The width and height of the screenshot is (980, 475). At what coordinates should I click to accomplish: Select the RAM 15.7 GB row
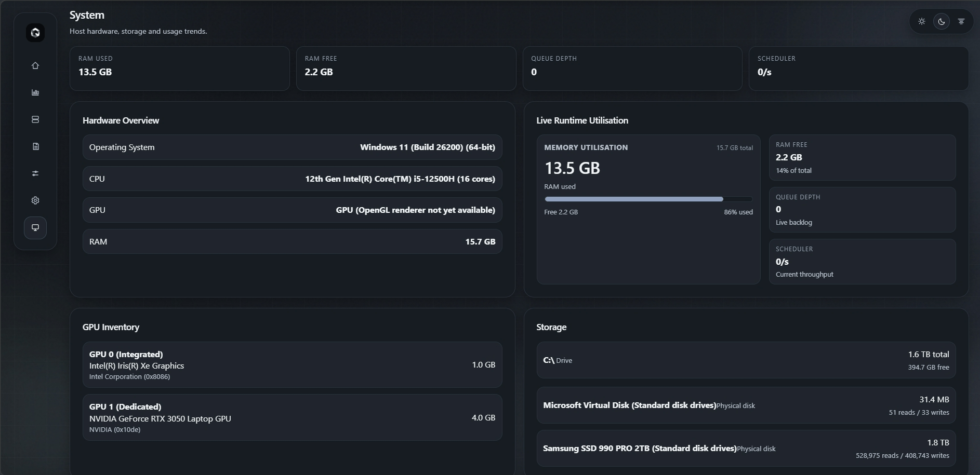[293, 241]
